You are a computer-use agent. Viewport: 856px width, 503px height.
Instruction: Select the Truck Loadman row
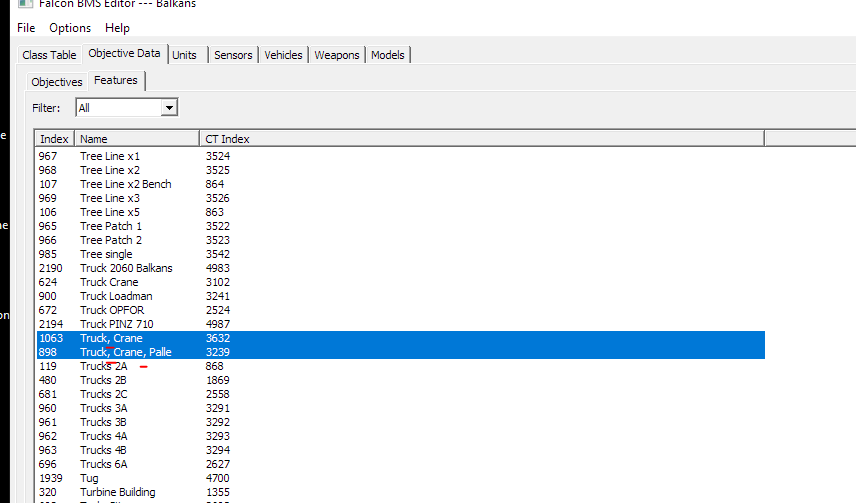click(x=400, y=296)
